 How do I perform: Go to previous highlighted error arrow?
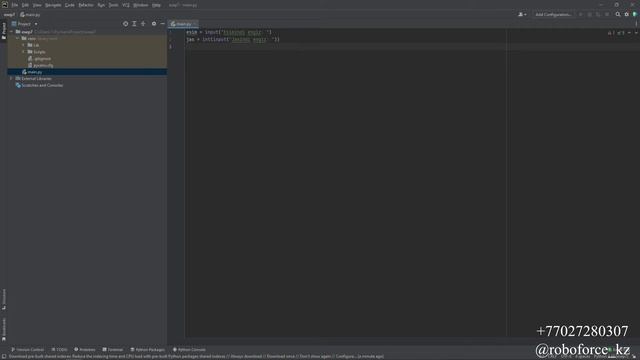tap(629, 33)
